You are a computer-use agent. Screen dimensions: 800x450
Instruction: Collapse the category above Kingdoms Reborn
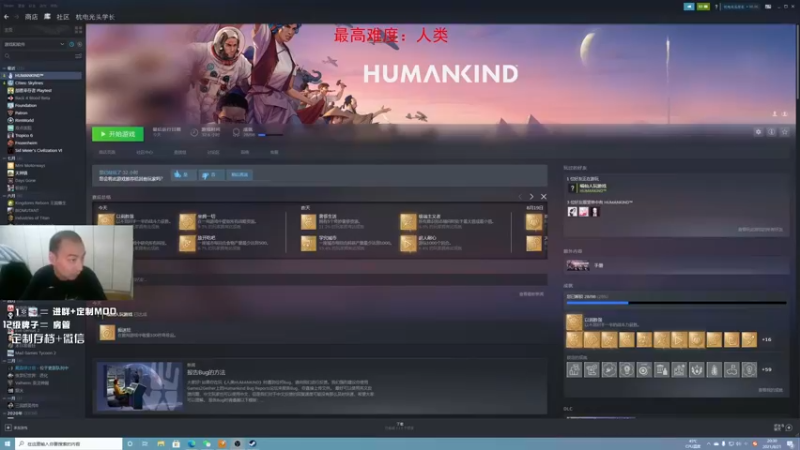point(5,196)
